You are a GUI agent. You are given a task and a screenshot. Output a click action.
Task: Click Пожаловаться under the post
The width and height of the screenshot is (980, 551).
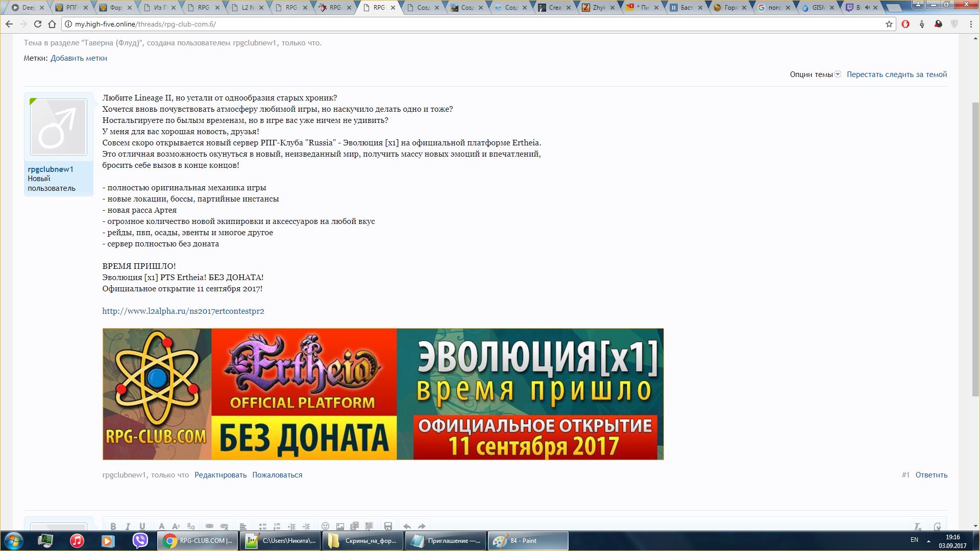point(277,475)
